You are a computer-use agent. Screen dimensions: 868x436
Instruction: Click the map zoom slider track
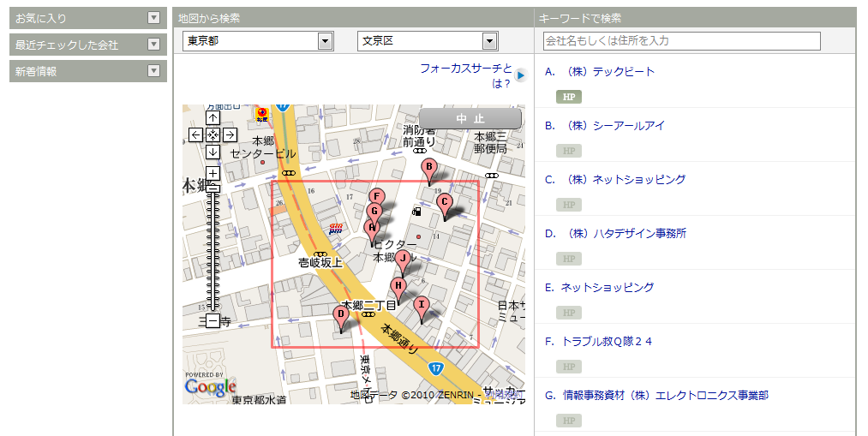213,252
